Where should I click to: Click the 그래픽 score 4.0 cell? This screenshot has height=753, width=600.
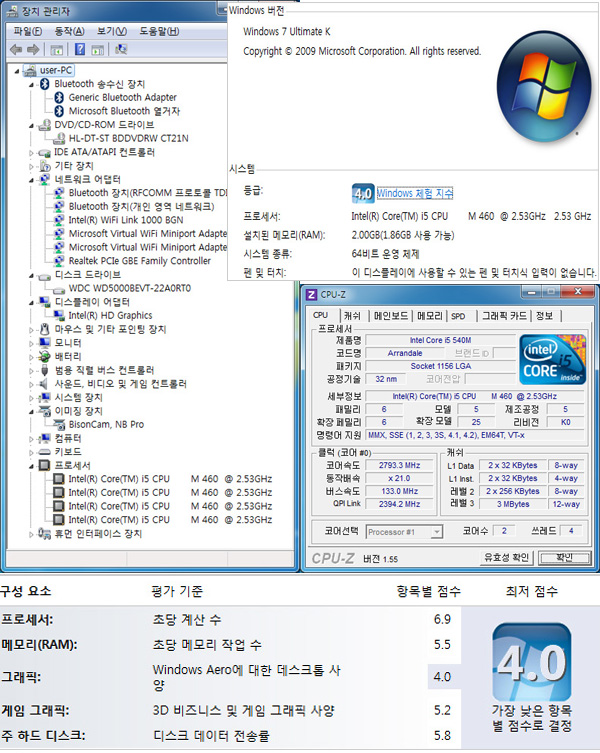[x=442, y=677]
